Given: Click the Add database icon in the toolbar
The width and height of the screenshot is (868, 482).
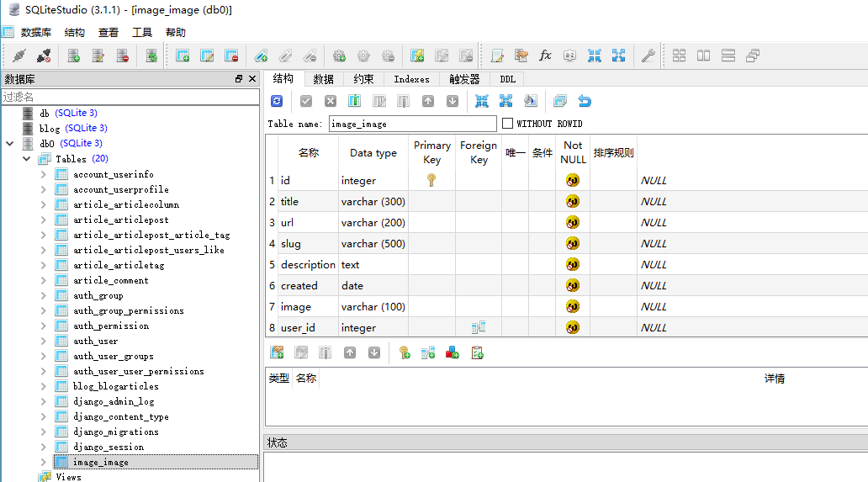Looking at the screenshot, I should tap(74, 56).
